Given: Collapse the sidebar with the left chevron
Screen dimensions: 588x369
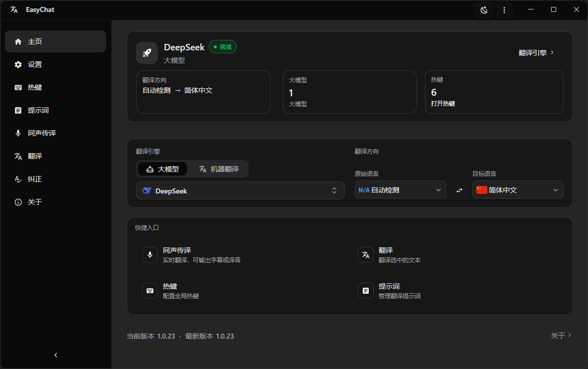Looking at the screenshot, I should click(x=56, y=355).
